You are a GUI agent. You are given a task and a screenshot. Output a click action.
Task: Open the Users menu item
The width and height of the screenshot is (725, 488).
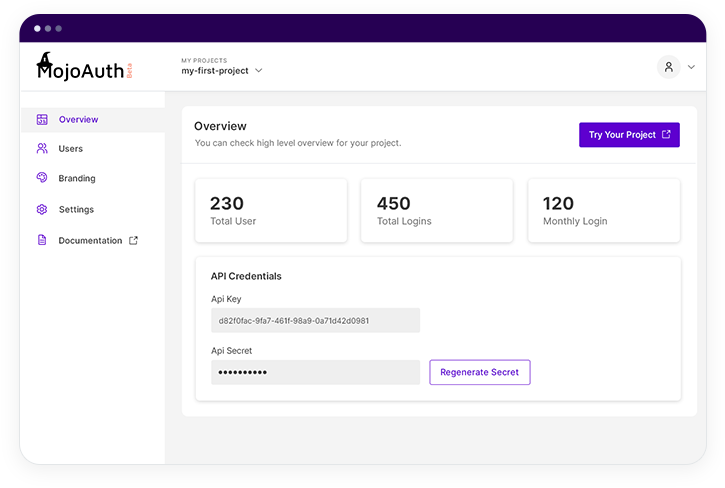[70, 149]
